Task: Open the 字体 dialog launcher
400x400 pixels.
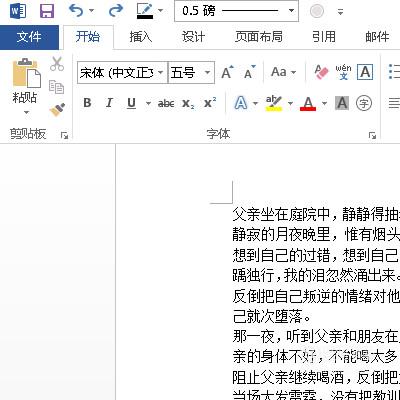Action: click(372, 135)
